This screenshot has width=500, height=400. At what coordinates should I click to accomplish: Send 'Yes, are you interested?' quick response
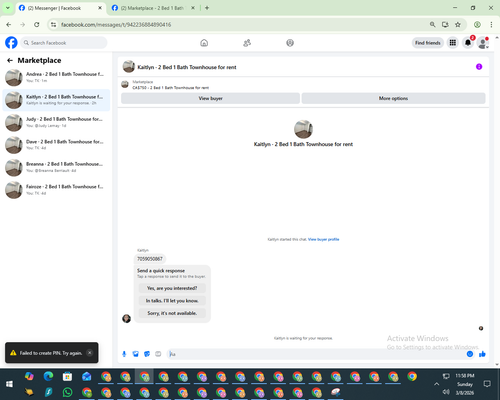pyautogui.click(x=172, y=288)
